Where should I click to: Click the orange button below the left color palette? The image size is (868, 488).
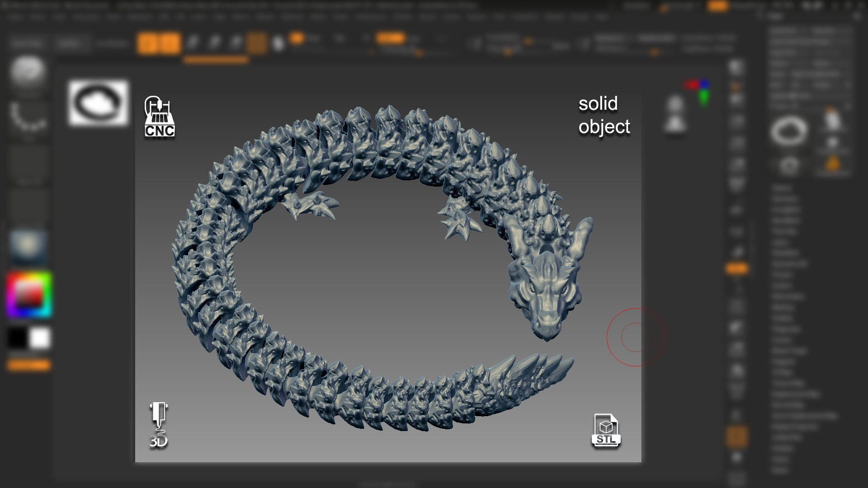29,365
